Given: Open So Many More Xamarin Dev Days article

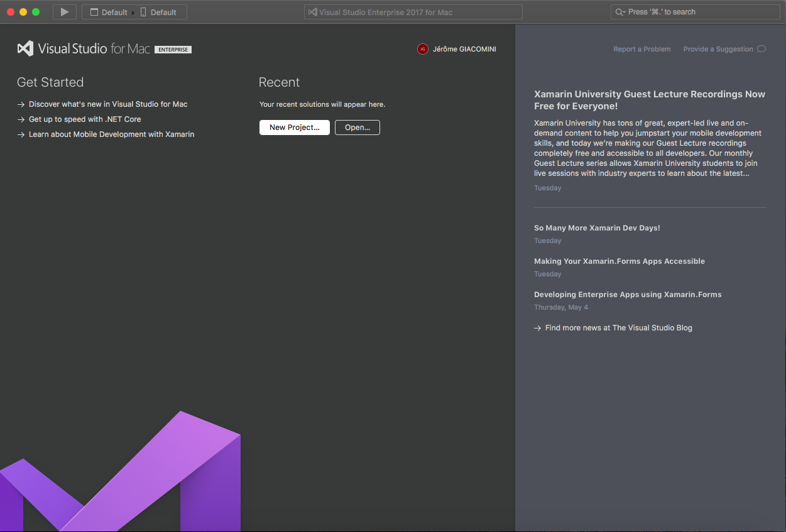Looking at the screenshot, I should (597, 228).
